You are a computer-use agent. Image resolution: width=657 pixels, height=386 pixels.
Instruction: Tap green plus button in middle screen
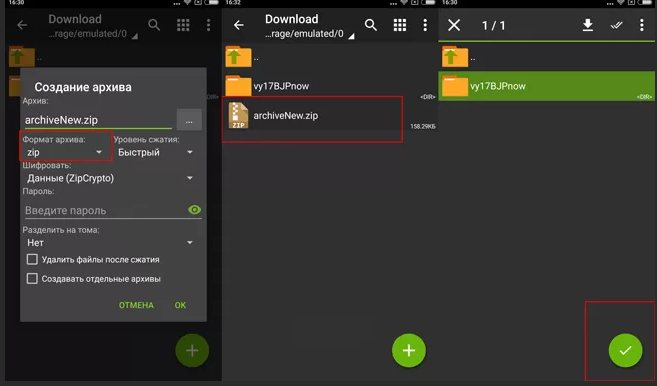click(409, 350)
